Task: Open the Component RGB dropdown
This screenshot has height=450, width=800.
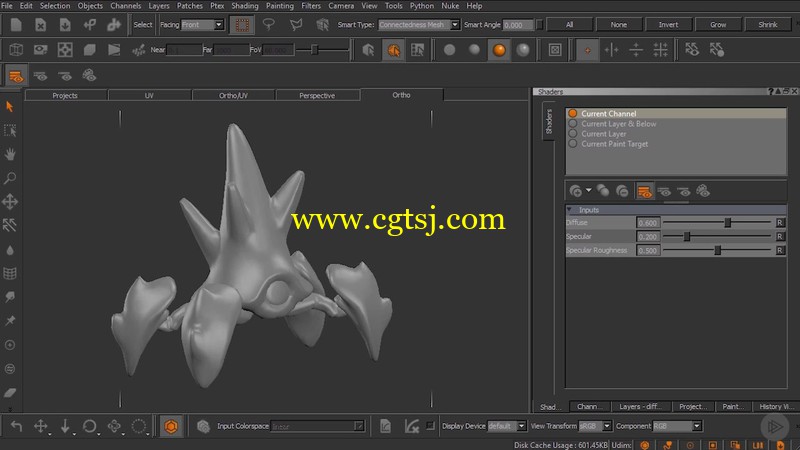Action: 678,426
